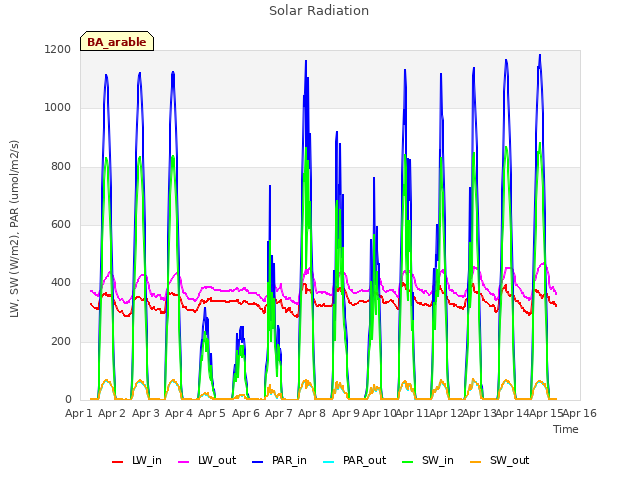
Task: Click the Apr 14 x-axis tick label
Action: click(x=513, y=413)
